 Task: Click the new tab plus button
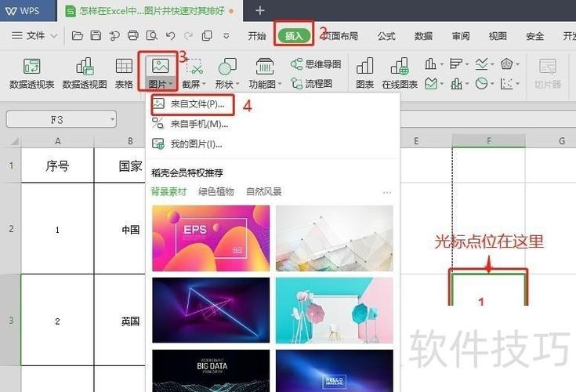259,11
